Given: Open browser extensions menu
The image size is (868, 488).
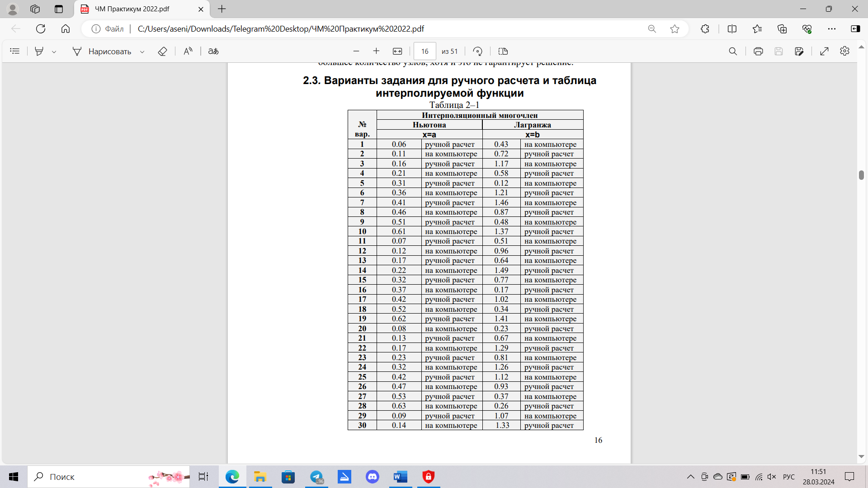Looking at the screenshot, I should 705,28.
